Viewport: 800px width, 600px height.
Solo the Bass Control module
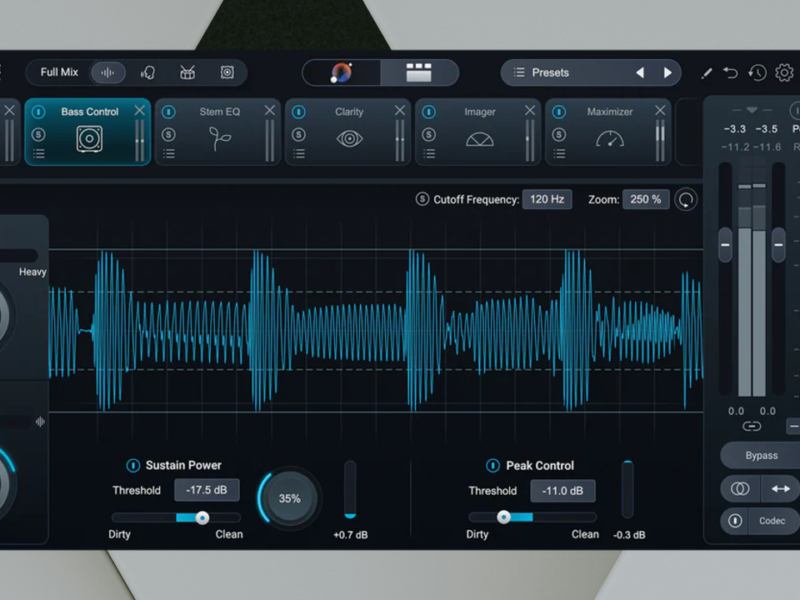coord(39,135)
